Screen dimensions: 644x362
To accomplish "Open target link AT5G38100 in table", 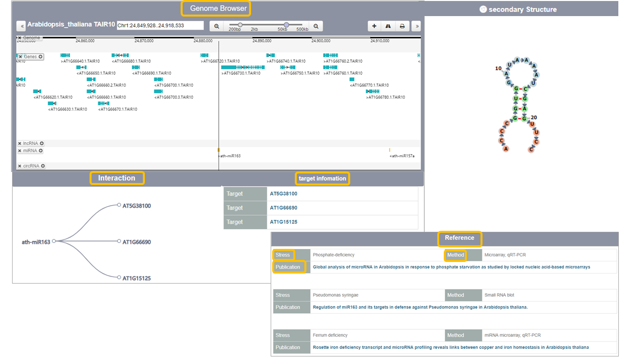I will coord(283,194).
